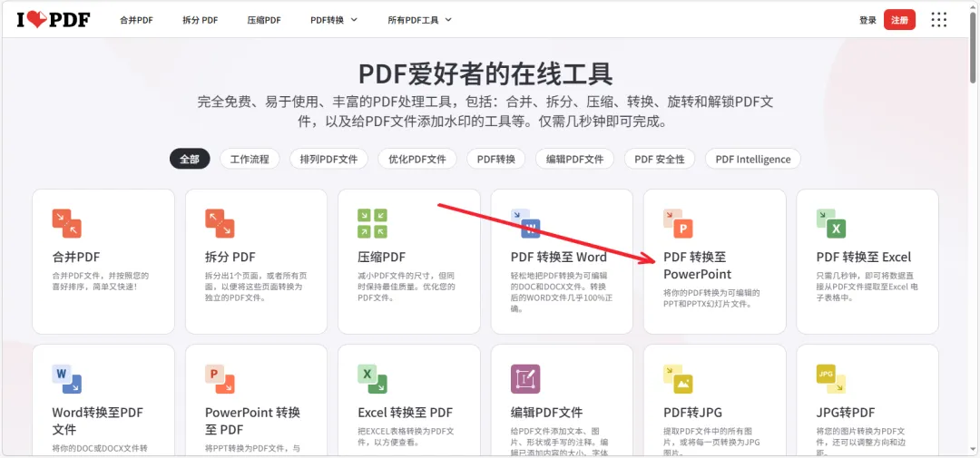The image size is (980, 458).
Task: Select the PDF 安全性 filter tab
Action: pyautogui.click(x=660, y=160)
